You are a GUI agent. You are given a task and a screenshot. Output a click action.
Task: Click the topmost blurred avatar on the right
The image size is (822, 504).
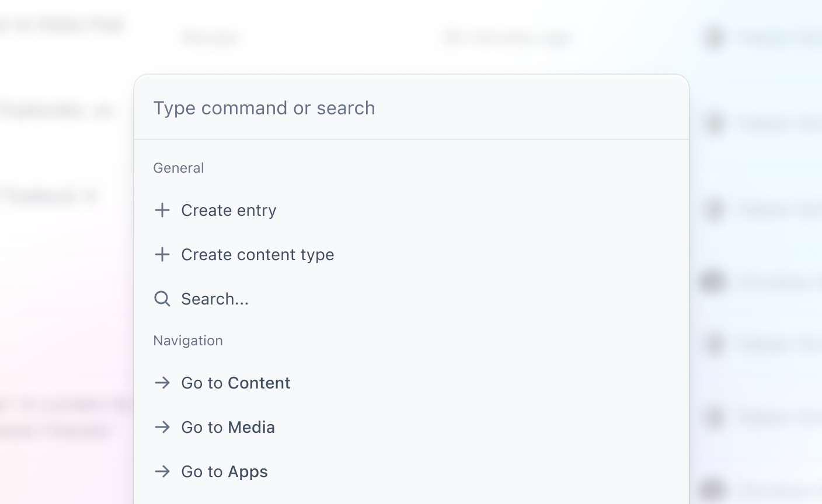coord(714,38)
